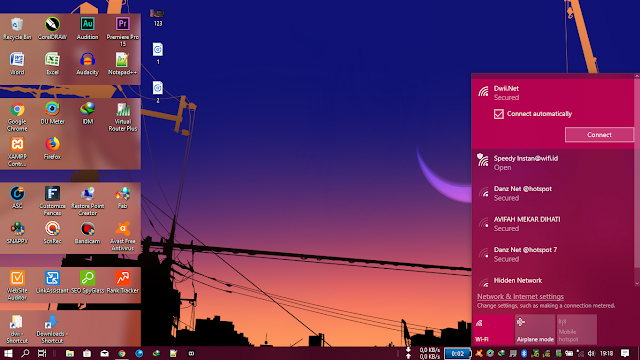Screen dimensions: 640x360
Task: Launch CorelDRAW from the desktop
Action: [52, 29]
